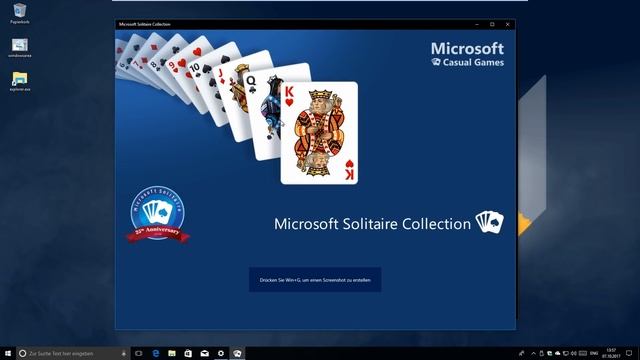This screenshot has width=640, height=360.
Task: Open the People icon in system tray
Action: click(522, 353)
